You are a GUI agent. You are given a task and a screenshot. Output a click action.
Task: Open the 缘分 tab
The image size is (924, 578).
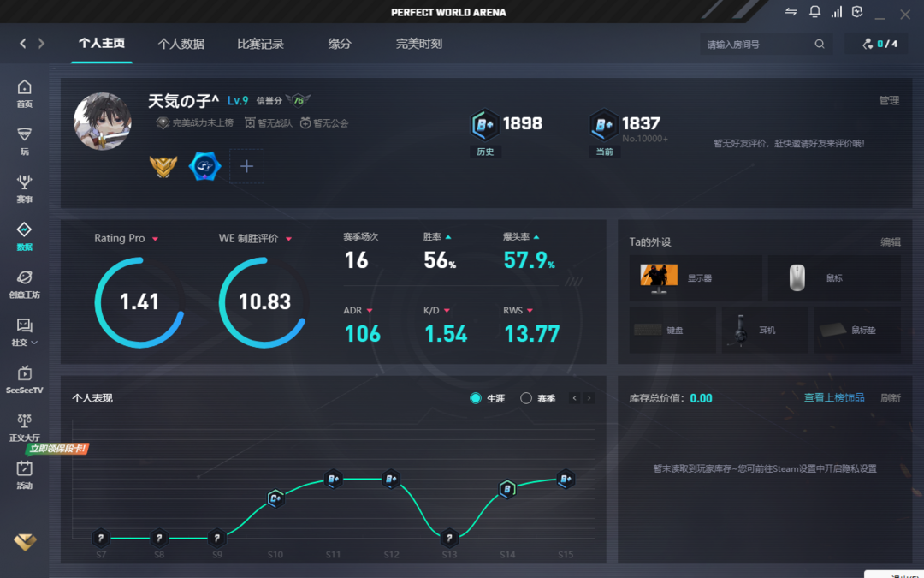click(340, 44)
